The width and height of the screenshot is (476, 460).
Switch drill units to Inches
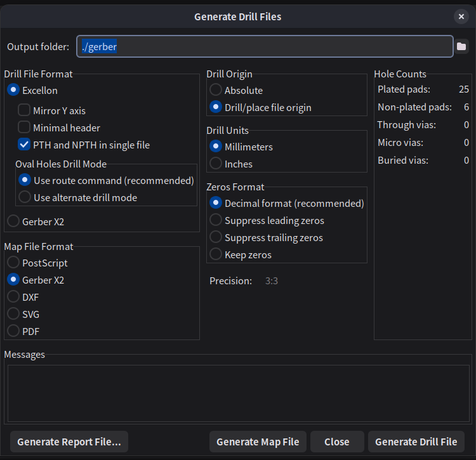(x=216, y=164)
